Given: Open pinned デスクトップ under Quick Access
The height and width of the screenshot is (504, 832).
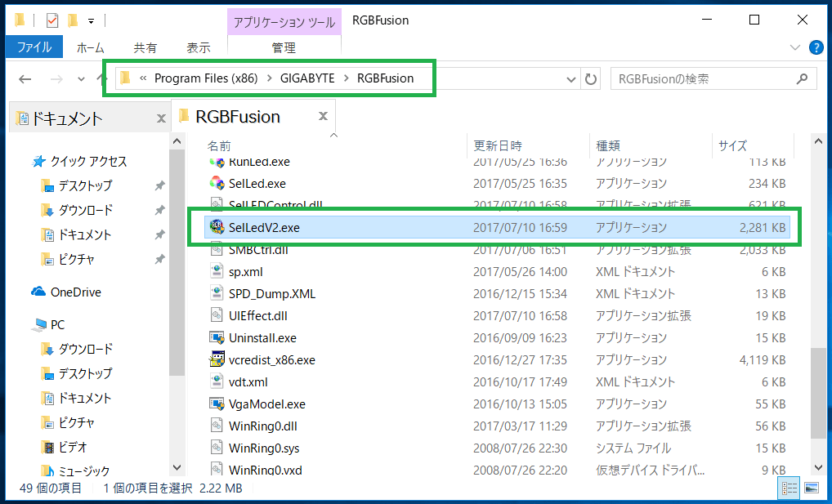Looking at the screenshot, I should point(85,185).
